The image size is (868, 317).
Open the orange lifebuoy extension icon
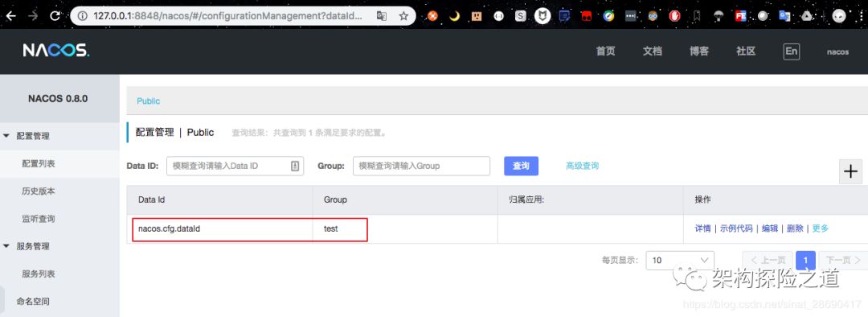[x=433, y=16]
